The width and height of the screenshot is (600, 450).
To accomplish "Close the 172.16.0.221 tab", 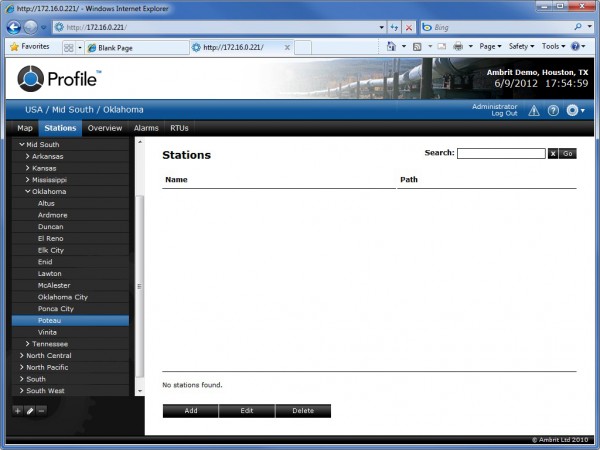I will tap(287, 47).
